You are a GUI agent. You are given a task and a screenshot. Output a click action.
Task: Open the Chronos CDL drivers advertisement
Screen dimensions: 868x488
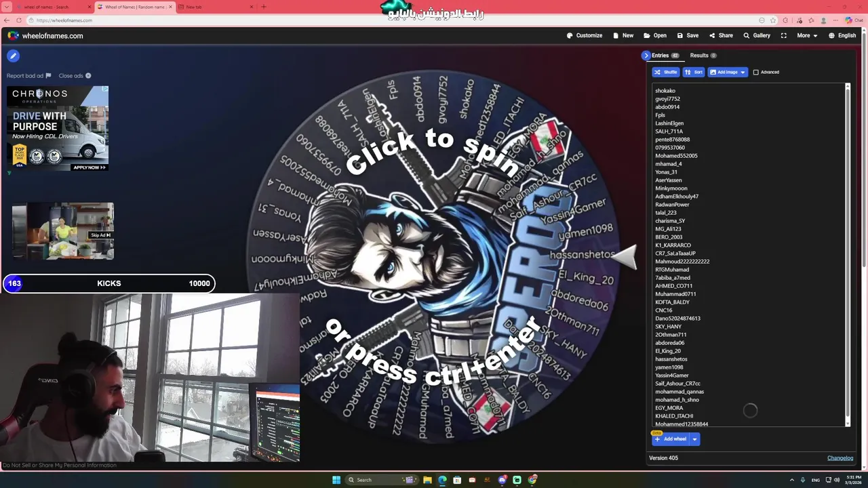(57, 128)
